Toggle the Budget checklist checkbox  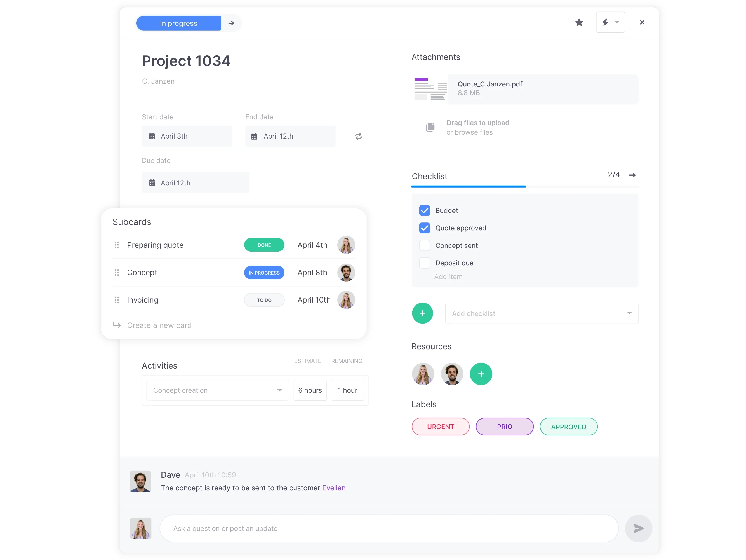tap(424, 210)
